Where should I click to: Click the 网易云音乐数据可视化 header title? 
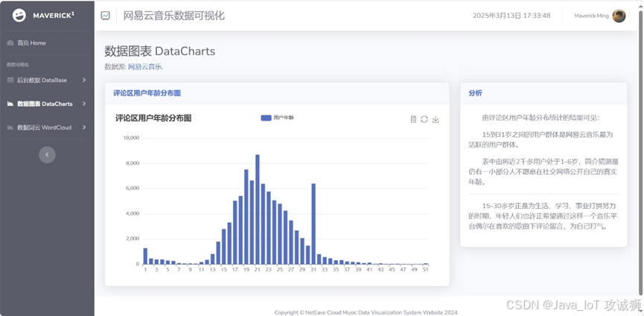(174, 16)
